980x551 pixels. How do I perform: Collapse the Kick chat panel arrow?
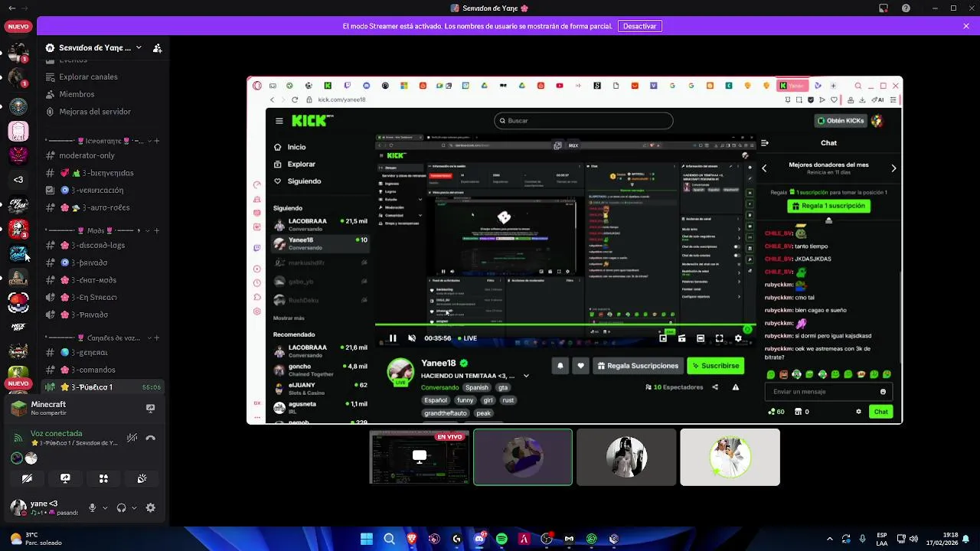pos(764,143)
